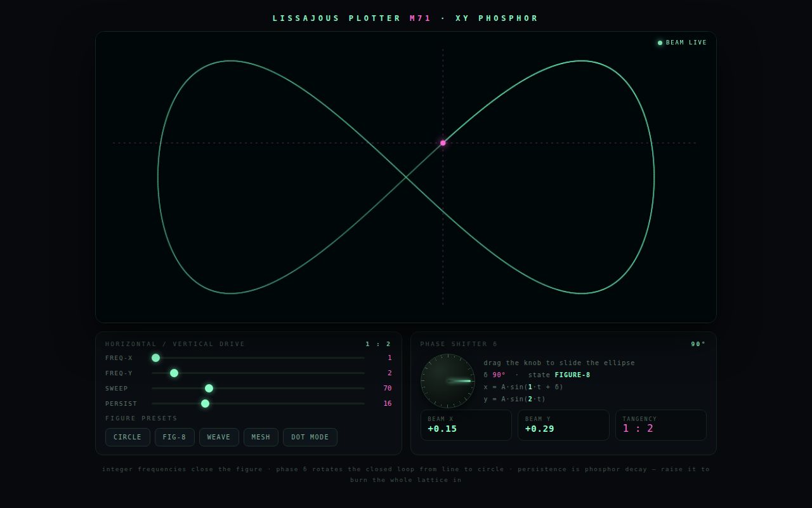Click the TANGENCY 1 : 2 readout
The height and width of the screenshot is (508, 812).
coord(661,425)
